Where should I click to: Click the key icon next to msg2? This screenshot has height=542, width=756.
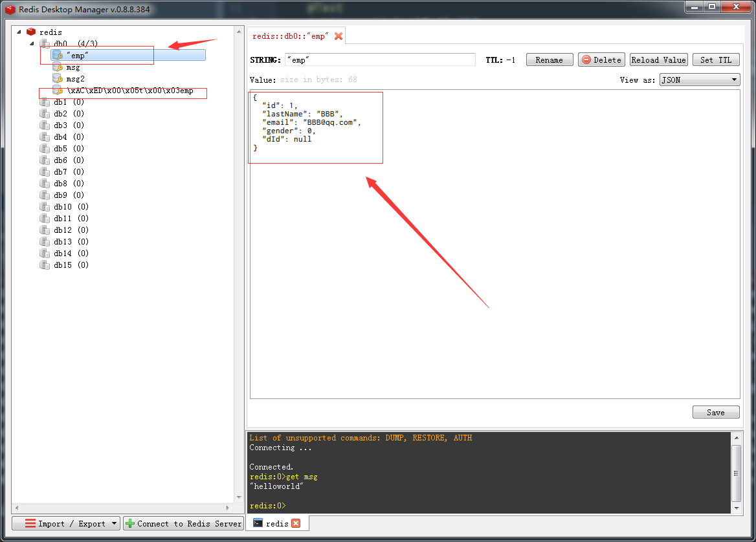[x=58, y=78]
